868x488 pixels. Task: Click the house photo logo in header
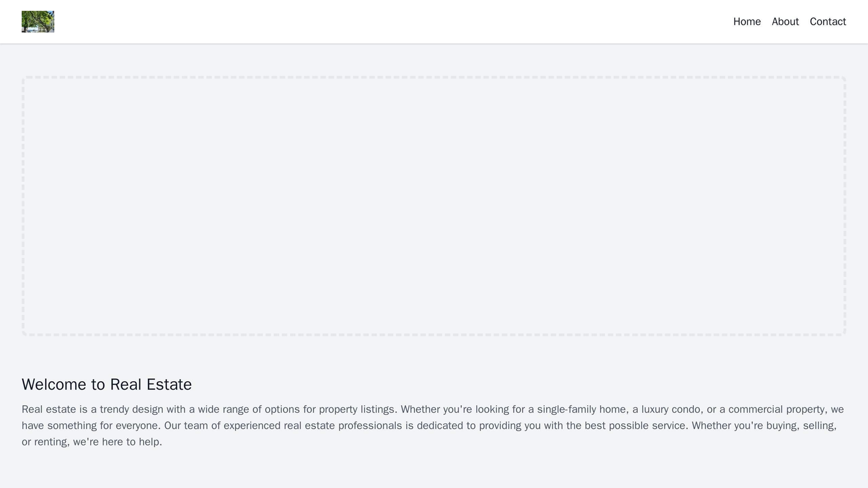[38, 22]
